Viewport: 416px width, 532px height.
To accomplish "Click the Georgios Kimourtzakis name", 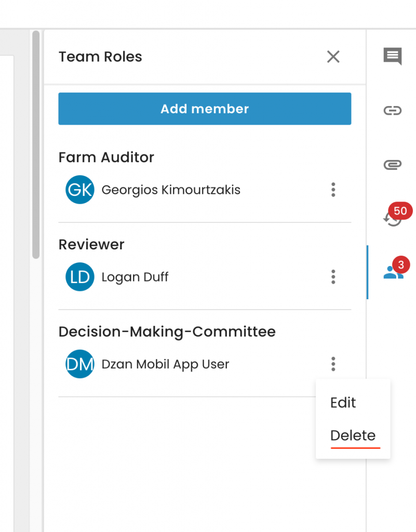I will [x=171, y=190].
